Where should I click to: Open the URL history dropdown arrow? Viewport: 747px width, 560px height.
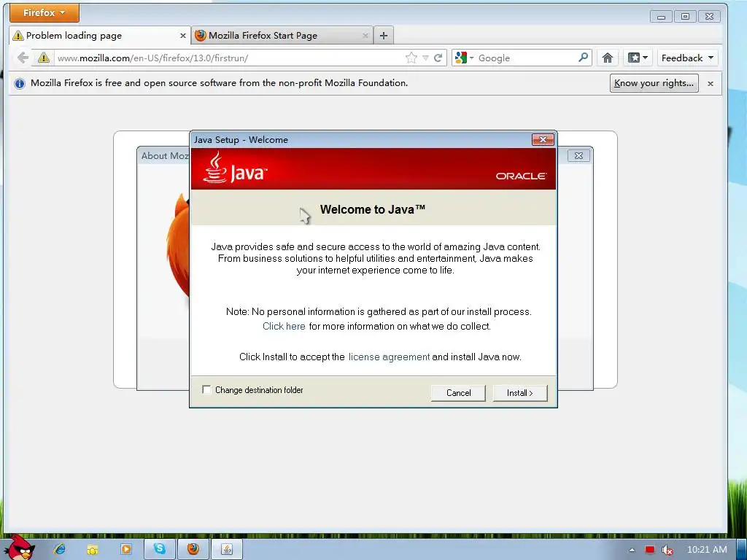(425, 58)
